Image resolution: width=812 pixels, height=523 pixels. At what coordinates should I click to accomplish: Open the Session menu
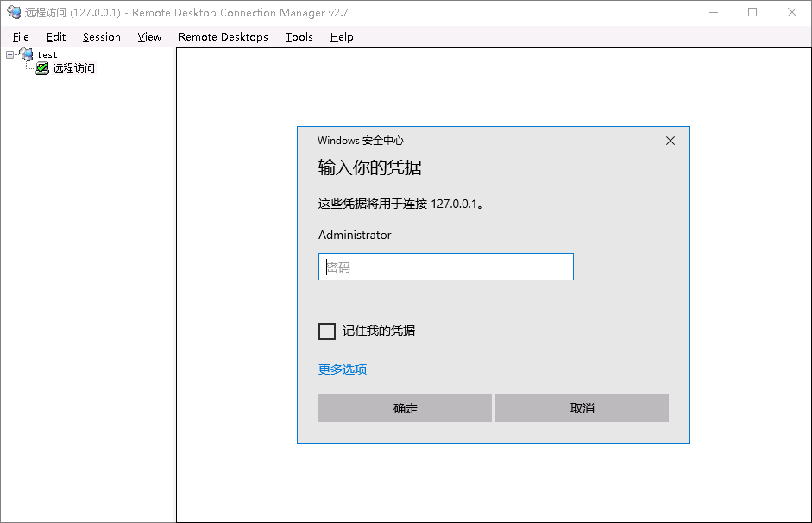click(x=102, y=37)
